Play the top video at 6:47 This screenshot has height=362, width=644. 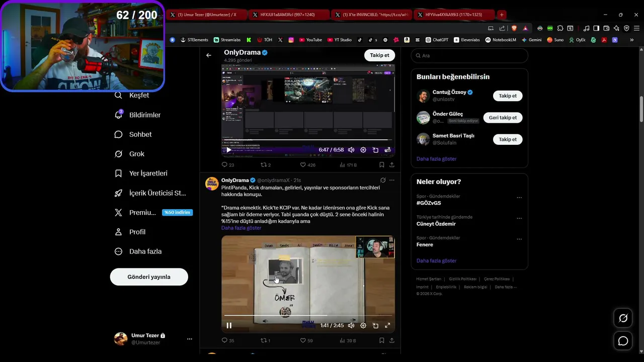(x=229, y=150)
